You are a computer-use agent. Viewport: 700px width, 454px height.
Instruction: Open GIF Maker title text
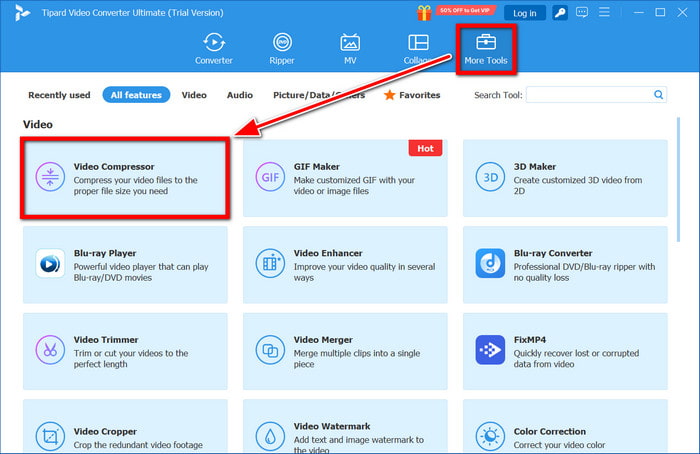coord(317,167)
